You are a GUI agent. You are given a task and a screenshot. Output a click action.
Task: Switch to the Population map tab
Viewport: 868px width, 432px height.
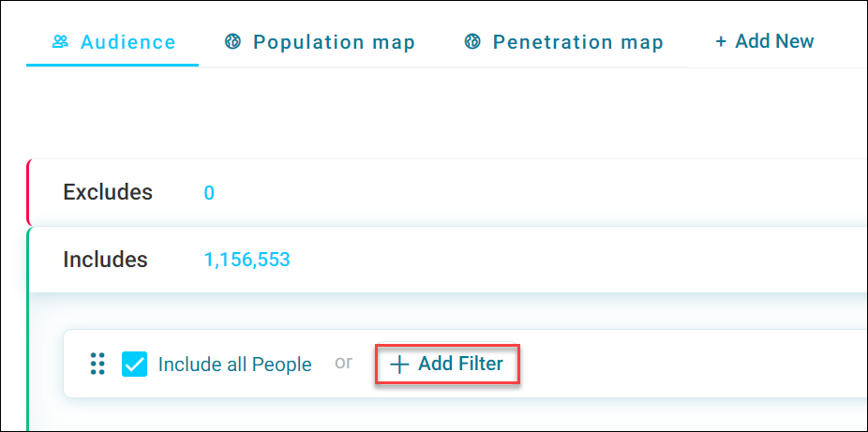[320, 42]
